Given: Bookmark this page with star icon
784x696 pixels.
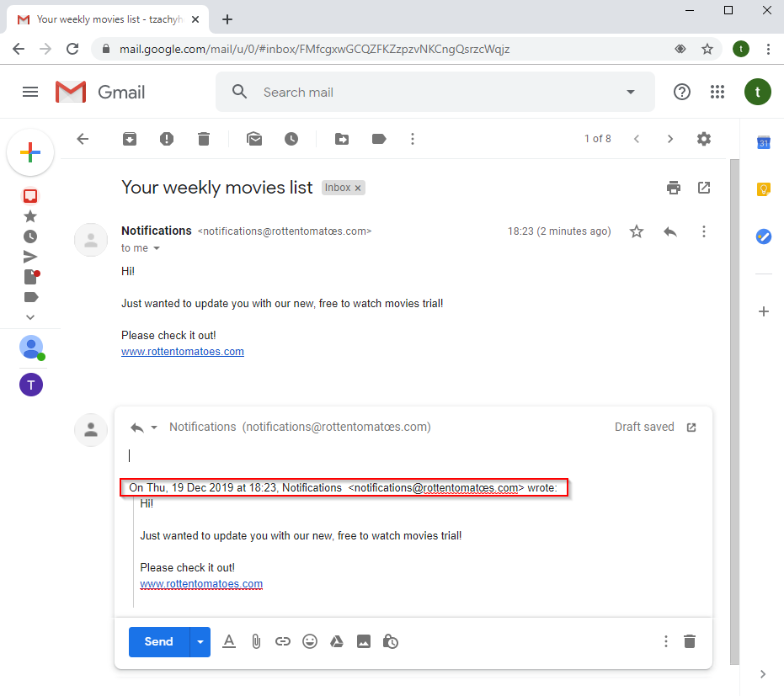Looking at the screenshot, I should (707, 49).
